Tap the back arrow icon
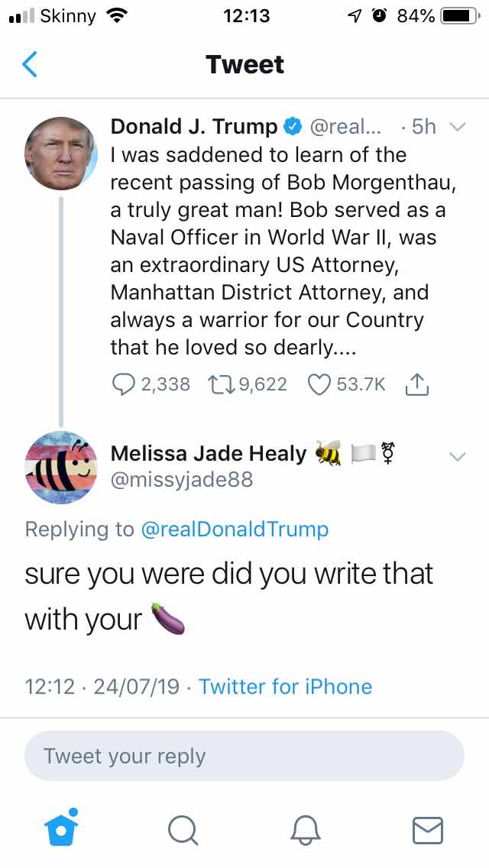 [29, 65]
